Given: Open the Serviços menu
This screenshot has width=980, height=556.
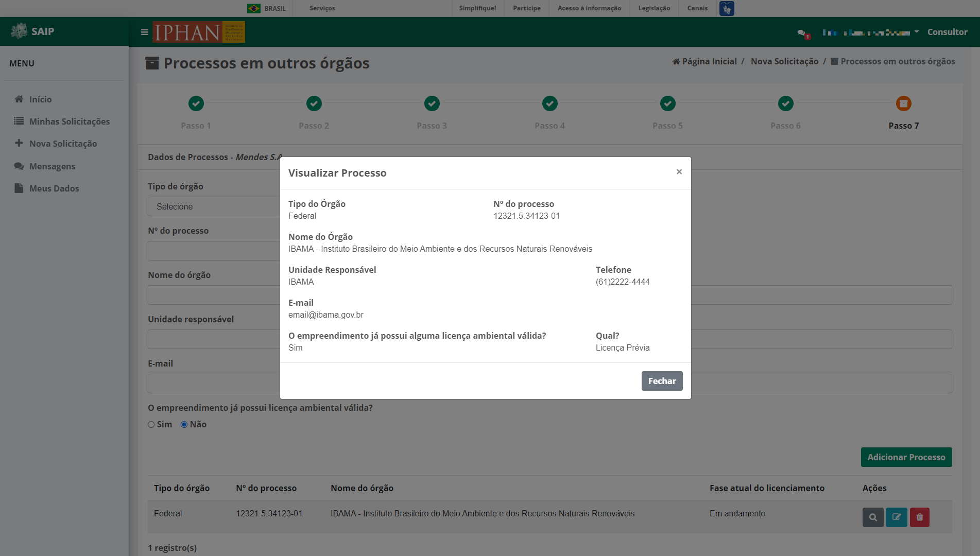Looking at the screenshot, I should pos(322,8).
